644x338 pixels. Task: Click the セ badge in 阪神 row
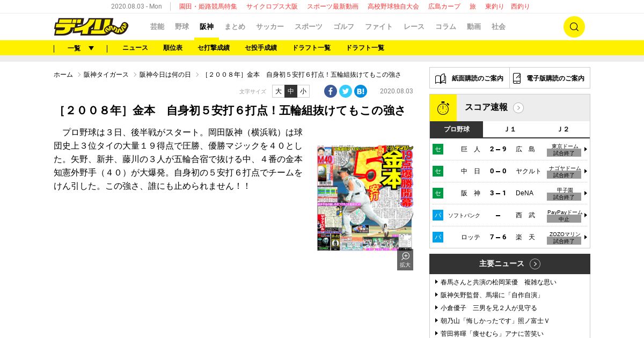click(438, 193)
